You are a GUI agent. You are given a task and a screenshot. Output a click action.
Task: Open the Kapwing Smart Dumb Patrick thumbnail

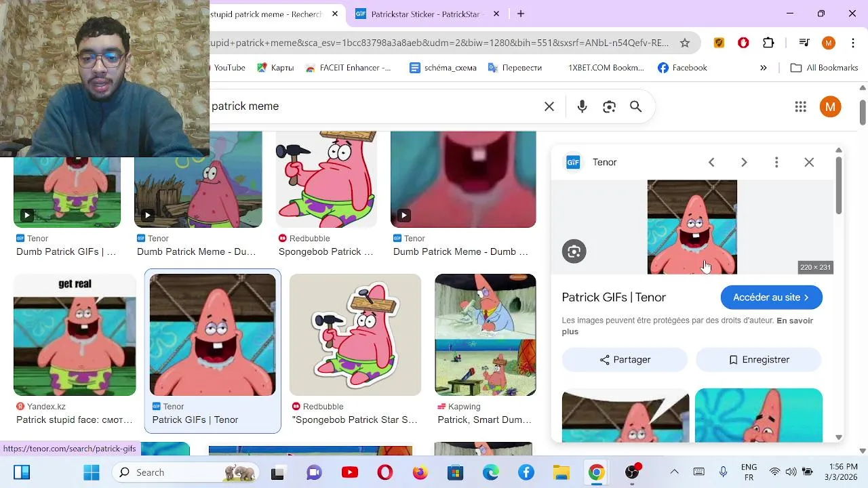coord(486,335)
